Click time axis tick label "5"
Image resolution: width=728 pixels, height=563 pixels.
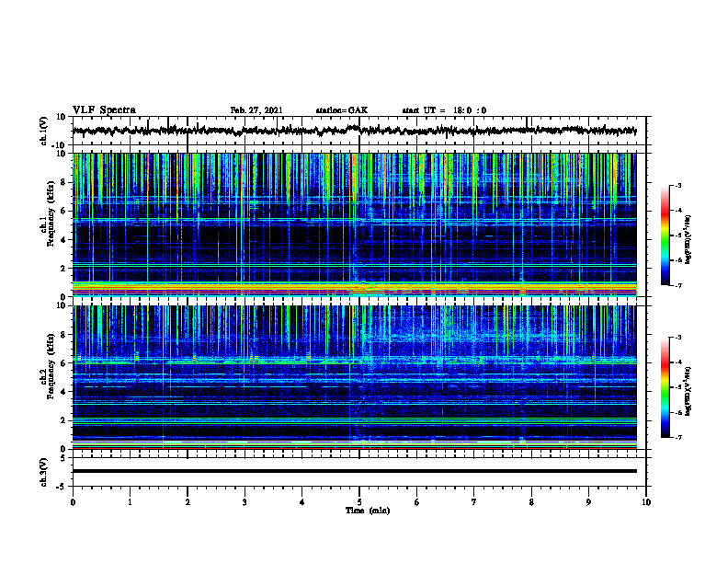pyautogui.click(x=359, y=502)
